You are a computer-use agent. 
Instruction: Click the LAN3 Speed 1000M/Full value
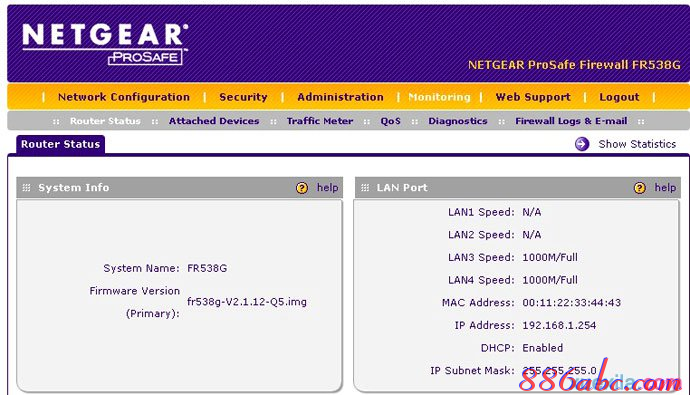(x=550, y=257)
